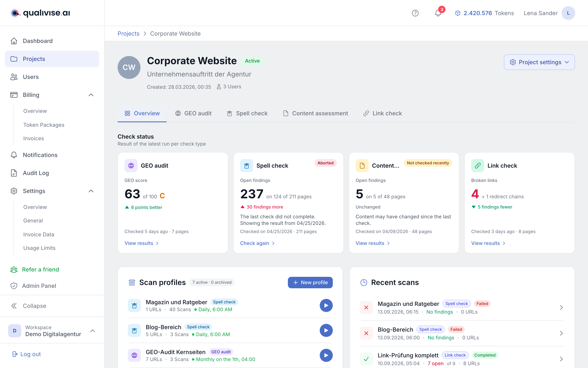The width and height of the screenshot is (588, 368).
Task: Go to Projects breadcrumb link
Action: click(129, 34)
